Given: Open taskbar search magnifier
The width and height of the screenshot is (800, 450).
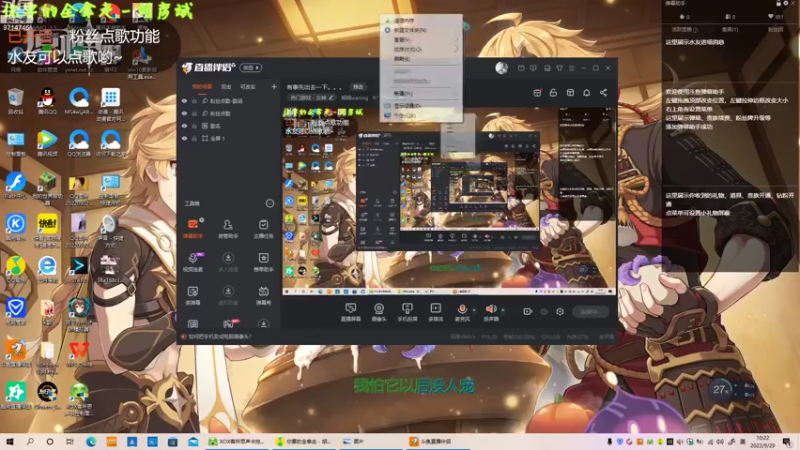Looking at the screenshot, I should (30, 441).
